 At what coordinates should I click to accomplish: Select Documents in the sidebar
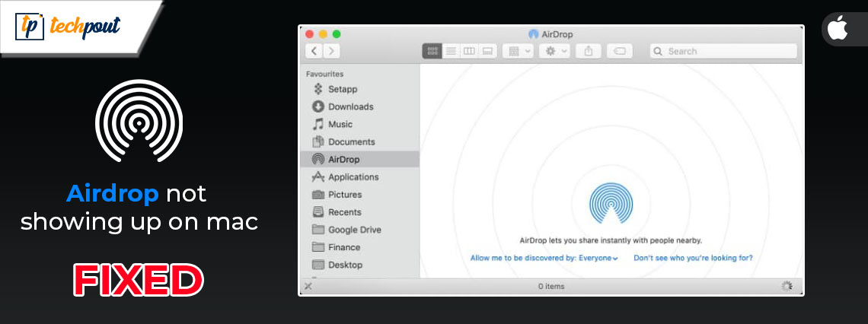click(351, 141)
